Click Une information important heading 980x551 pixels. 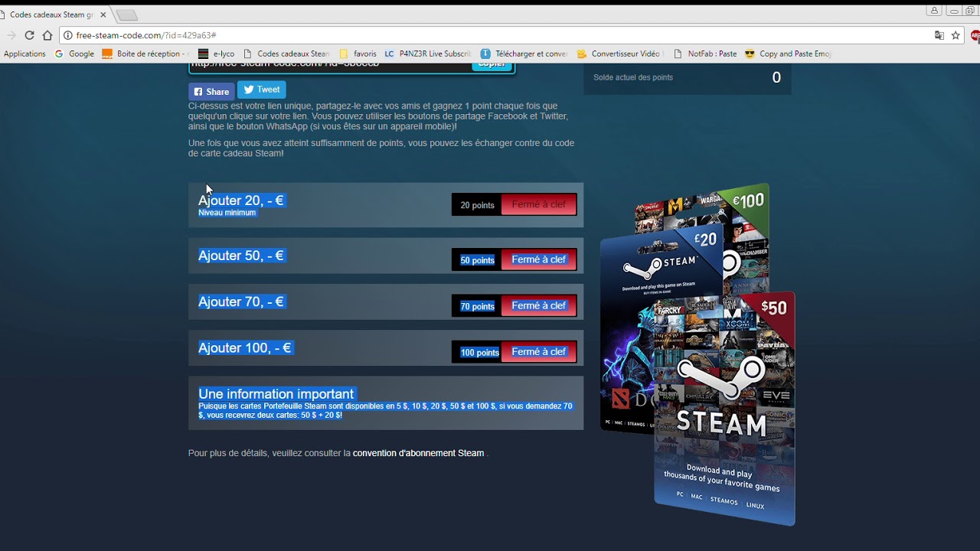(276, 394)
